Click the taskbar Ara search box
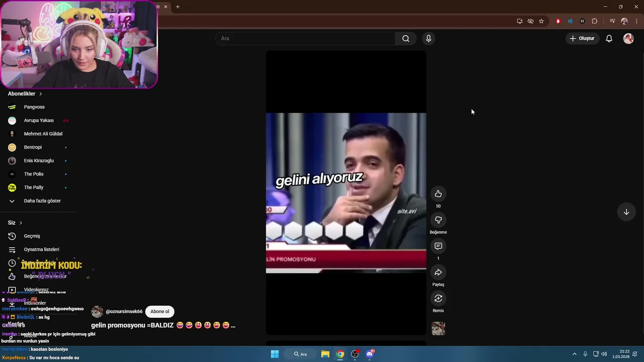Image resolution: width=644 pixels, height=362 pixels. coord(300,354)
